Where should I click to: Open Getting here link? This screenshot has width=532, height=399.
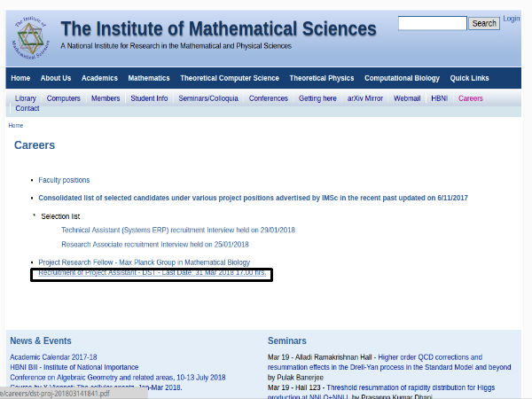click(x=317, y=98)
